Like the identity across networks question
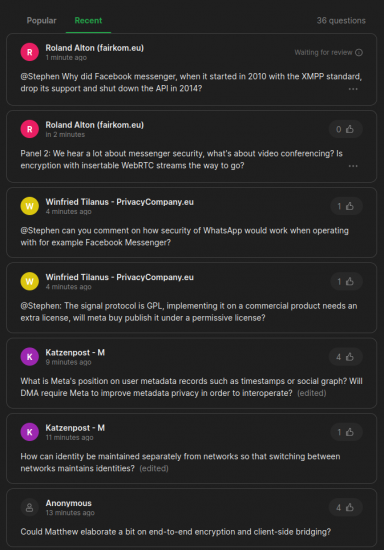Screen dimensions: 384x550 [346, 432]
